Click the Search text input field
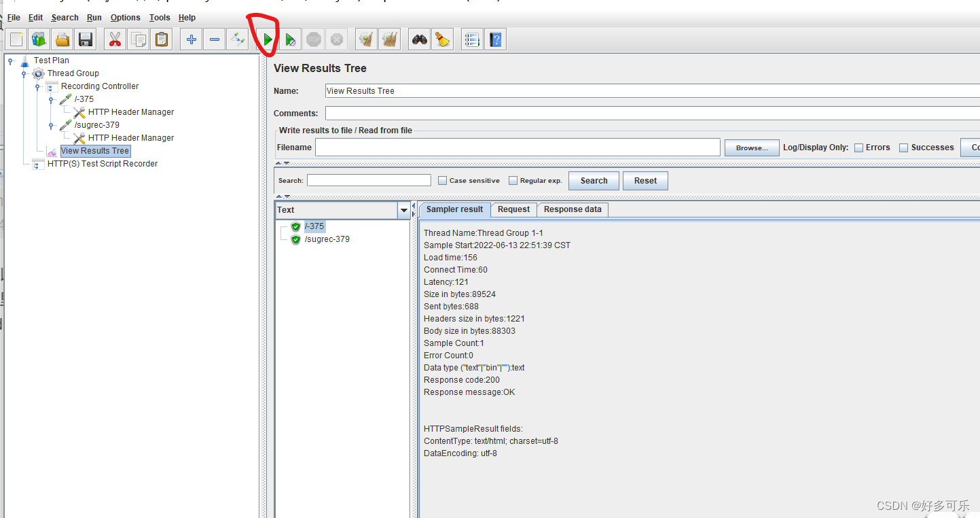The image size is (980, 518). tap(369, 180)
